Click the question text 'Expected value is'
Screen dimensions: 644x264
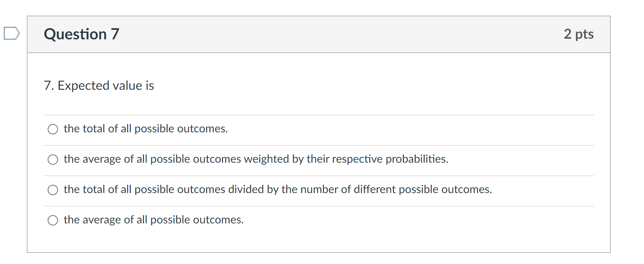pos(98,85)
